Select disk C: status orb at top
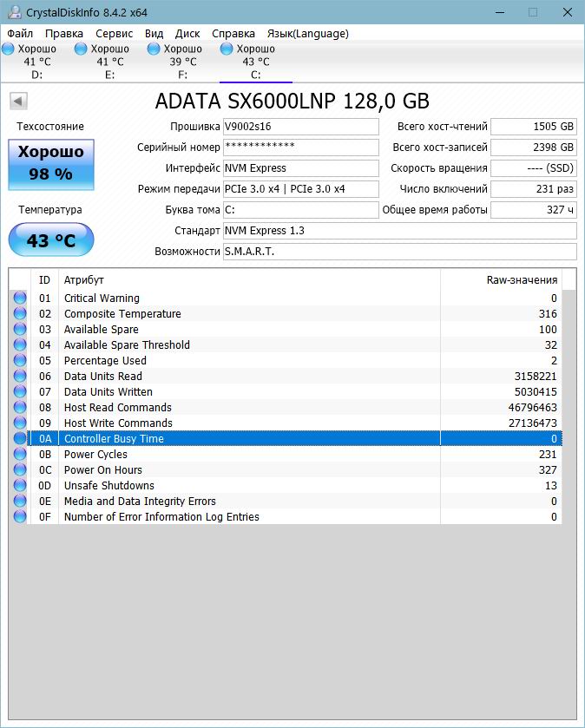 point(227,49)
